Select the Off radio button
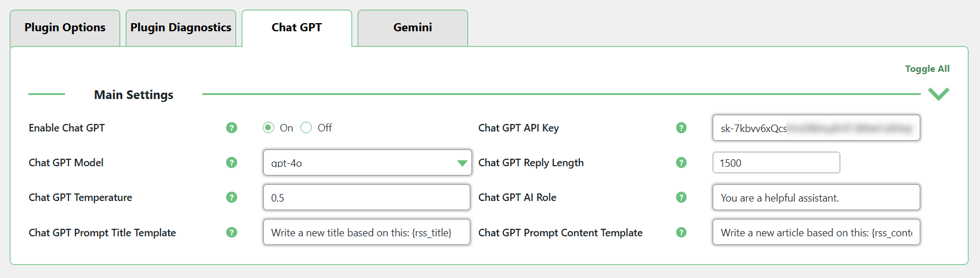 [306, 128]
